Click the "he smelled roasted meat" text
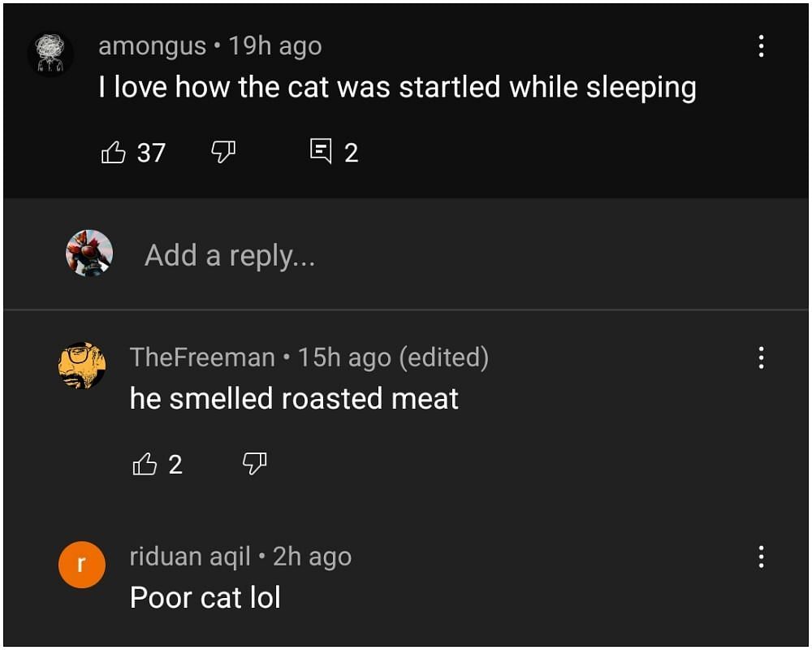Screen dimensions: 812x650 [294, 398]
